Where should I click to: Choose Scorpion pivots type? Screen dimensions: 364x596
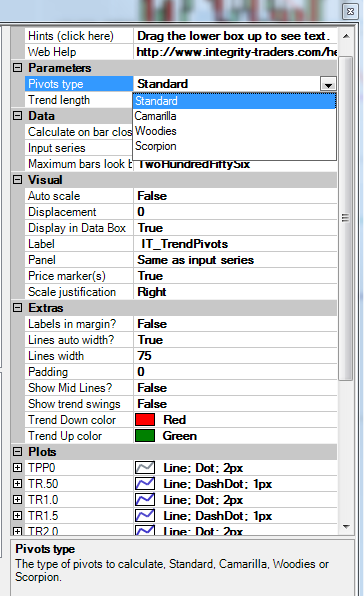pos(234,146)
